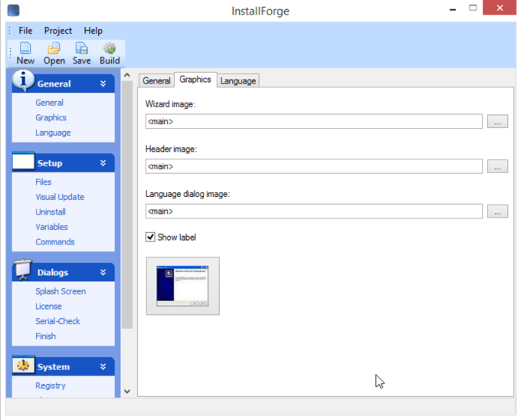The image size is (521, 420).
Task: Select the Graphics tab
Action: [x=195, y=80]
